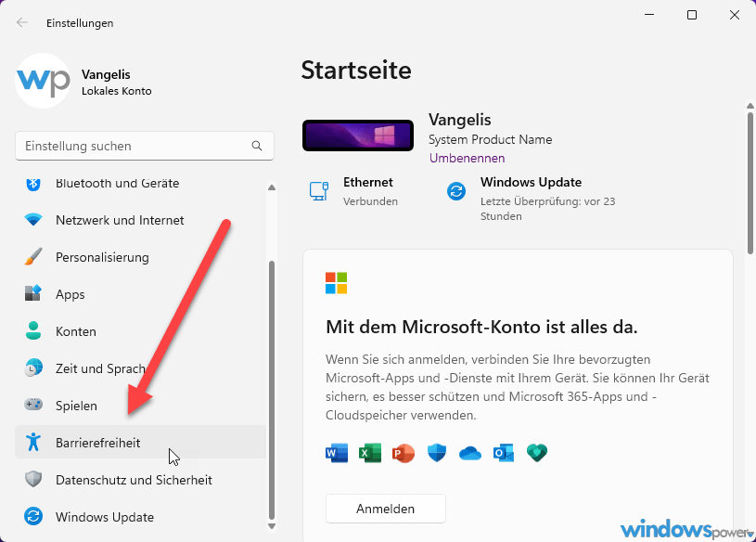Image resolution: width=756 pixels, height=542 pixels.
Task: Open Barrierefreiheit settings
Action: click(x=140, y=442)
